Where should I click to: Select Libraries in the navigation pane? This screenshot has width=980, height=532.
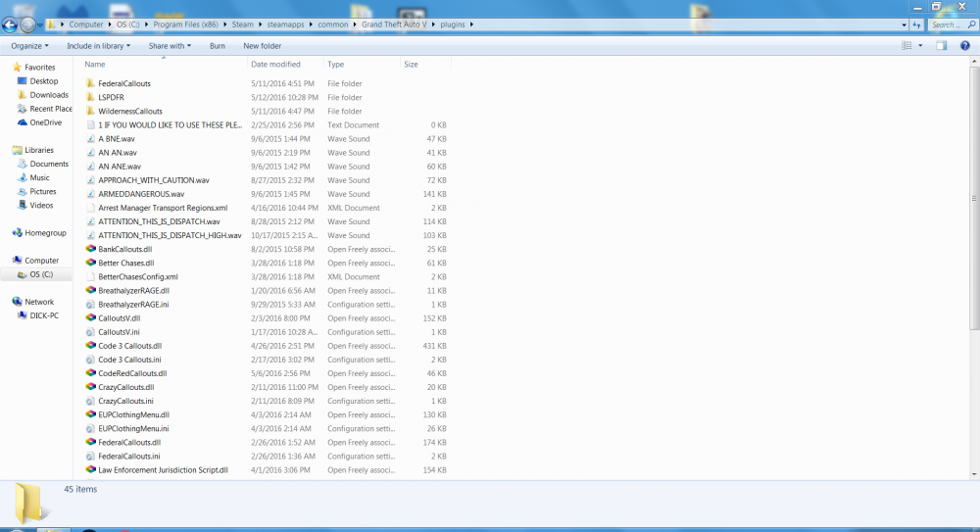click(x=39, y=150)
